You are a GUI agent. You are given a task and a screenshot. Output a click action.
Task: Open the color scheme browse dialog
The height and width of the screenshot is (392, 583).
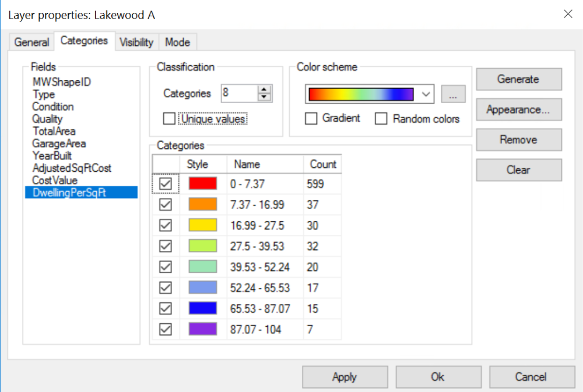coord(454,94)
